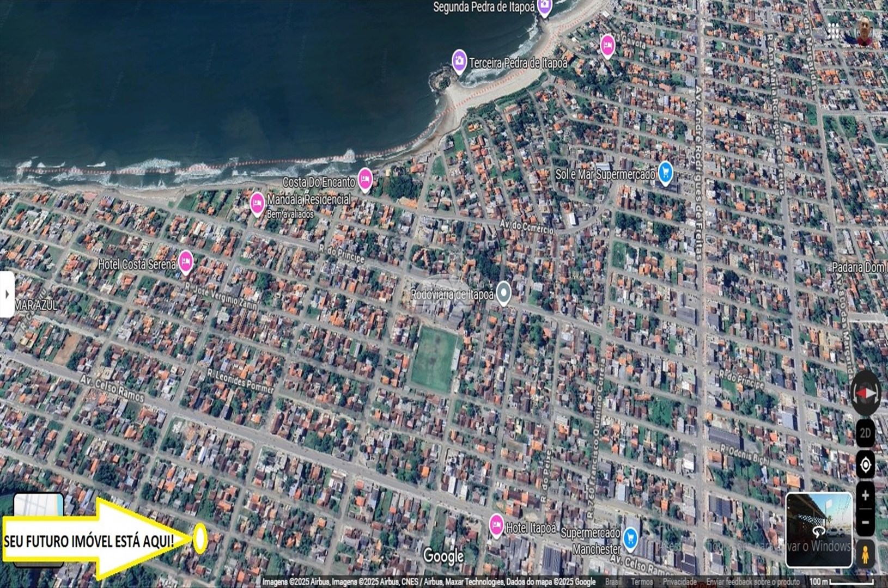This screenshot has height=588, width=888.
Task: Switch the map to 2D view
Action: [865, 433]
